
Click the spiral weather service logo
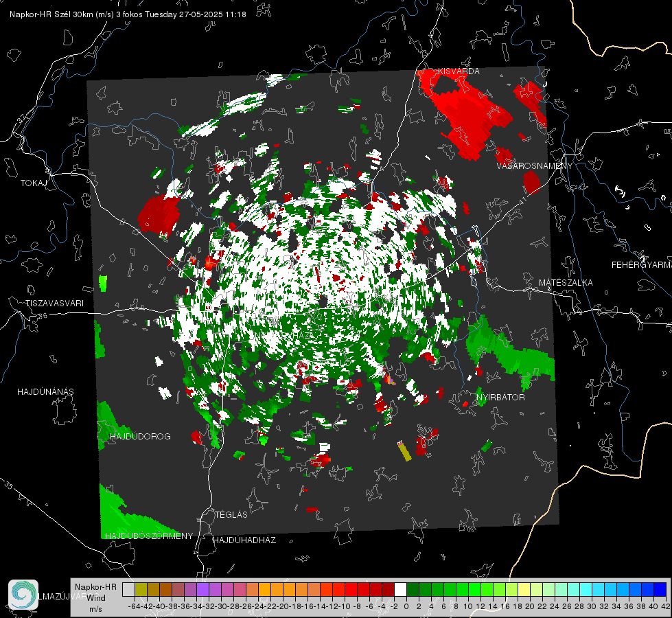(23, 595)
